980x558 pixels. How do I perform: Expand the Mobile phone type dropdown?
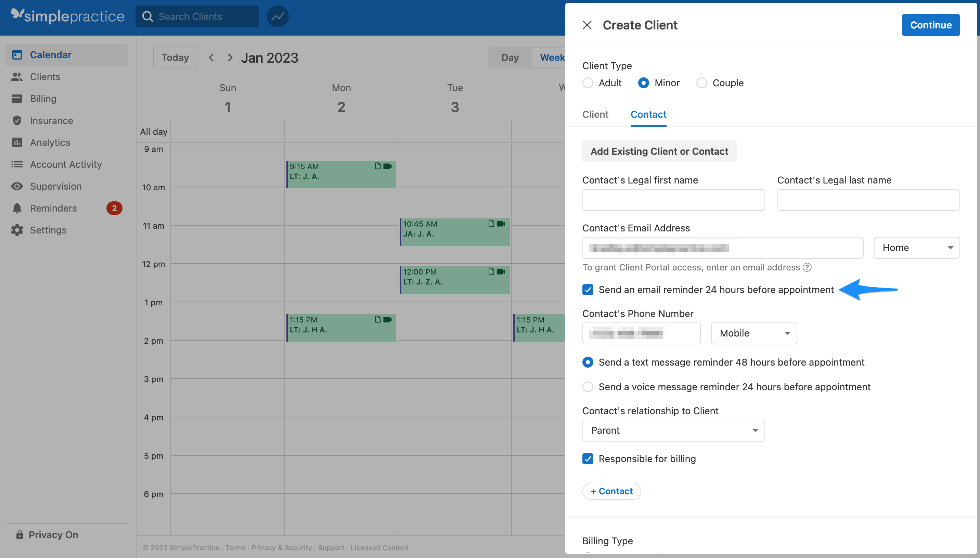coord(753,333)
